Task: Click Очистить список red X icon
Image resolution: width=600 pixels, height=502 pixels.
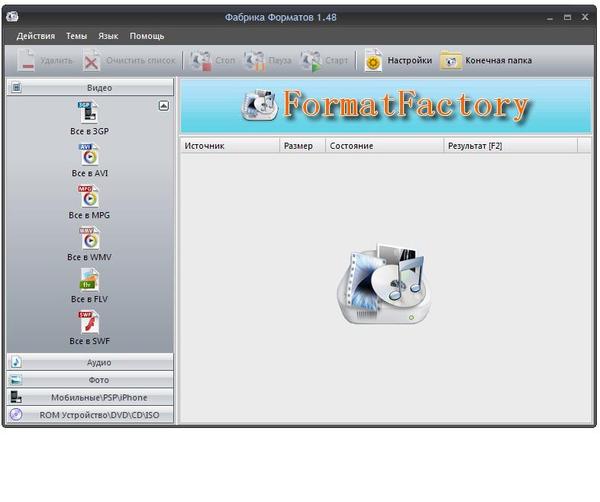Action: [x=91, y=60]
